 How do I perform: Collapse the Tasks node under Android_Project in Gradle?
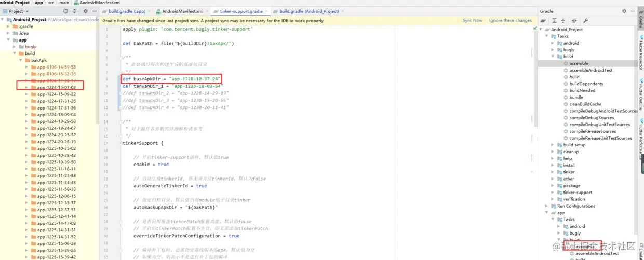point(547,36)
